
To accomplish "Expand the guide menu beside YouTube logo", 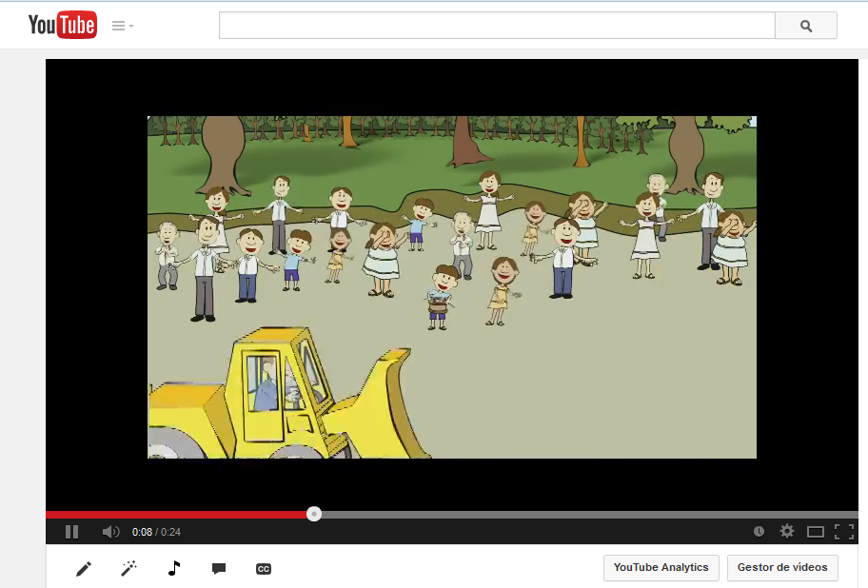I will click(x=123, y=26).
